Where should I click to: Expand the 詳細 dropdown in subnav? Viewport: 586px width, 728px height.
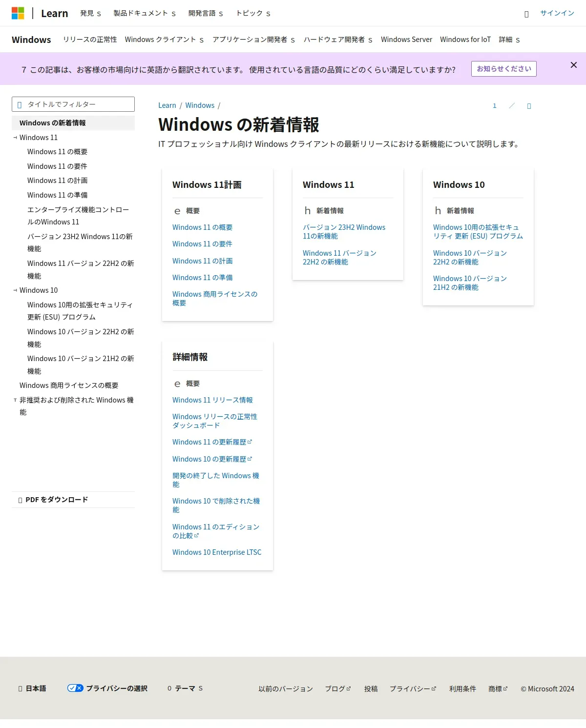coord(509,40)
